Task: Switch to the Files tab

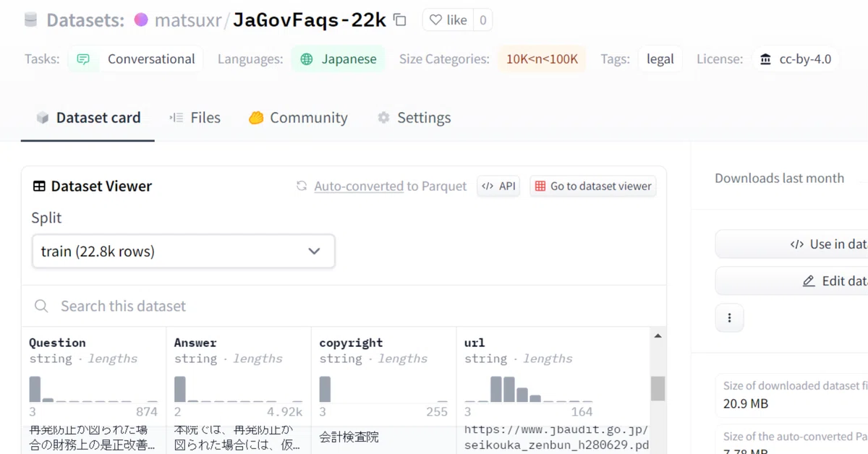Action: tap(195, 118)
